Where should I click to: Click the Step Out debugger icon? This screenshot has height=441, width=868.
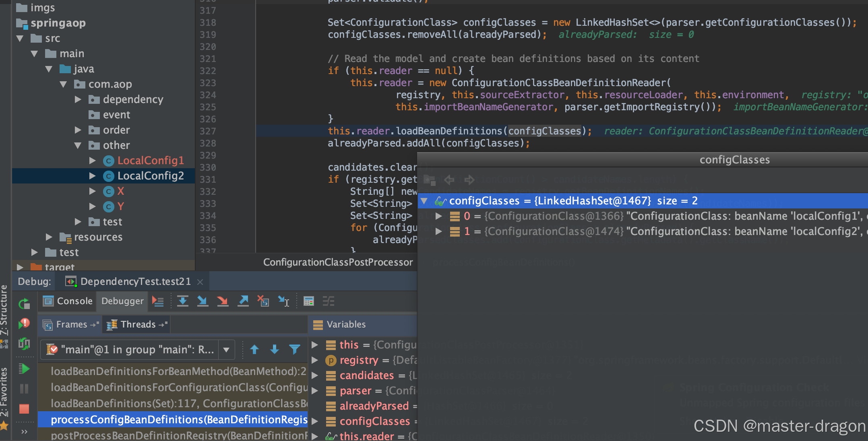(243, 301)
